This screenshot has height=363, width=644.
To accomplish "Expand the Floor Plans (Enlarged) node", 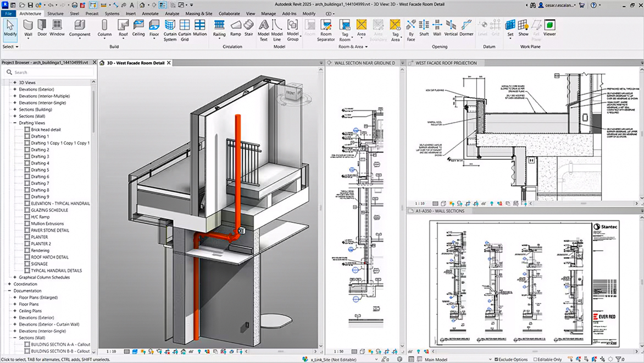I will click(15, 298).
